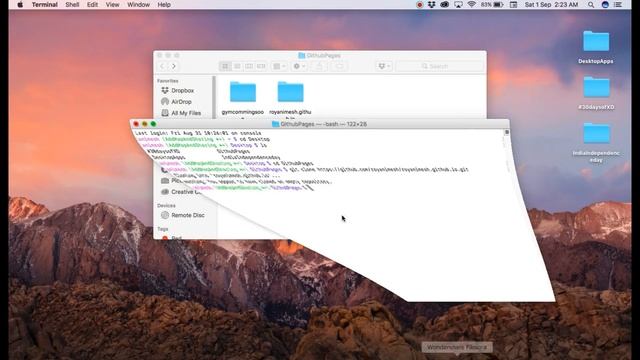Viewport: 640px width, 360px height.
Task: Switch Finder to cover flow view
Action: point(261,66)
